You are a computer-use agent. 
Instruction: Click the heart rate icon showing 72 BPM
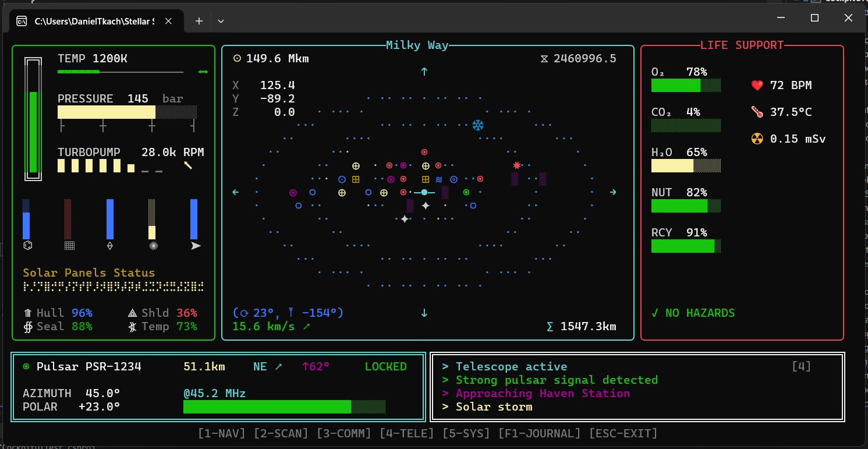(x=757, y=85)
